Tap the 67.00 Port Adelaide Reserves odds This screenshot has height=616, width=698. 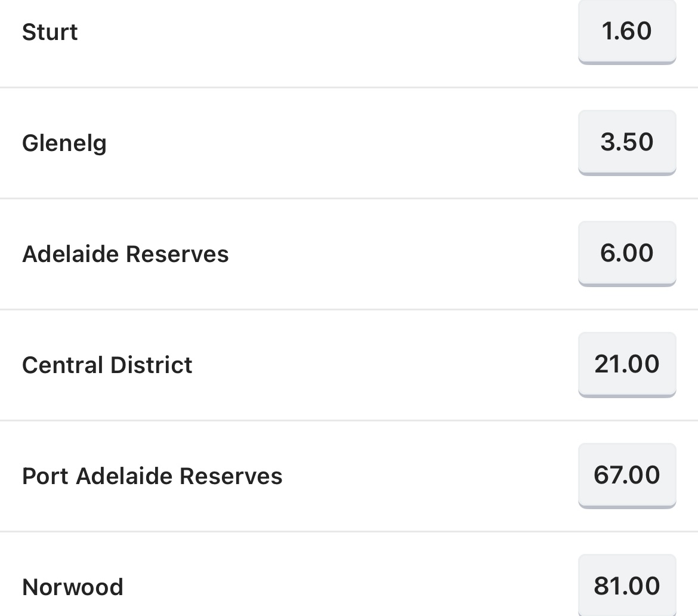pos(627,475)
